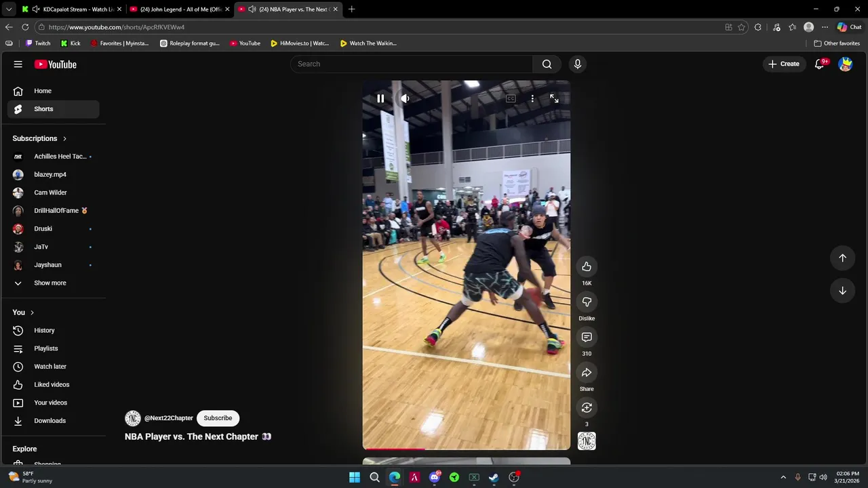The height and width of the screenshot is (488, 868).
Task: Click the search magnifier button
Action: point(547,64)
